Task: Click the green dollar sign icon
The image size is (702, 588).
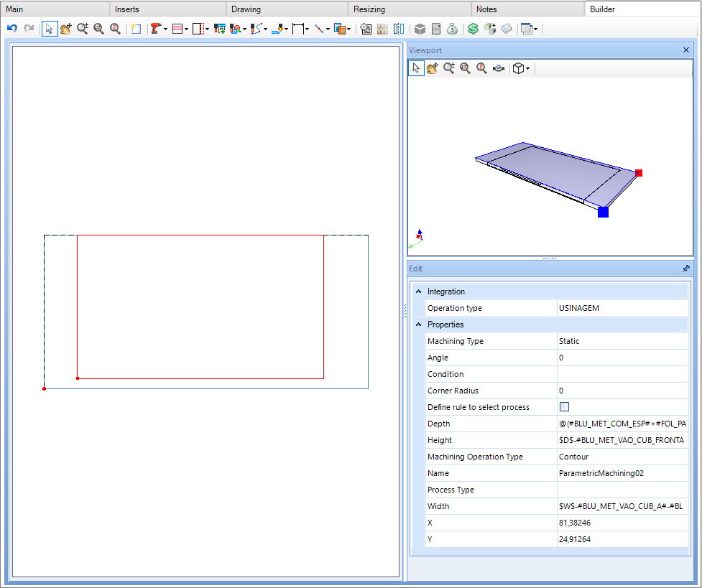Action: point(473,29)
